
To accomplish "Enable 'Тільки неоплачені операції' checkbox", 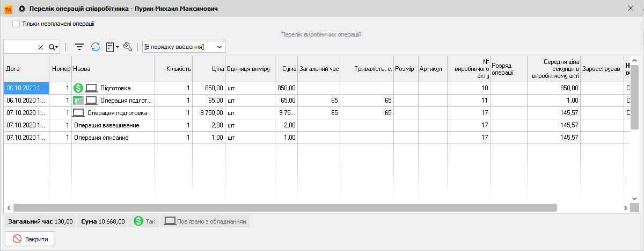I will (16, 24).
